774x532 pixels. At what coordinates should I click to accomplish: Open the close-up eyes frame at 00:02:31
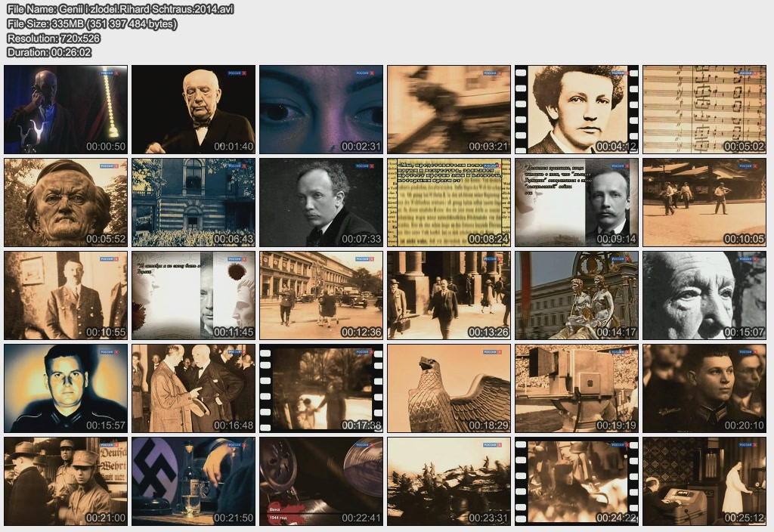321,110
